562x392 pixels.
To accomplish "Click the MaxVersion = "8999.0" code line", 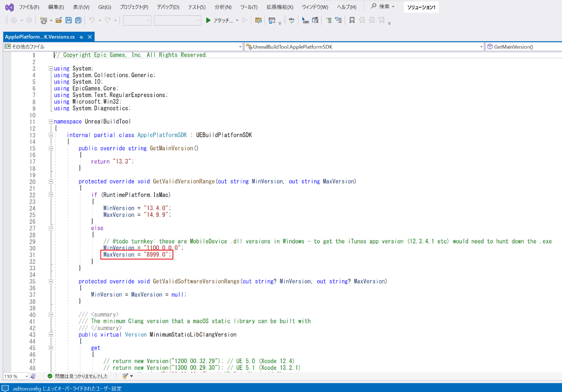I will click(137, 255).
